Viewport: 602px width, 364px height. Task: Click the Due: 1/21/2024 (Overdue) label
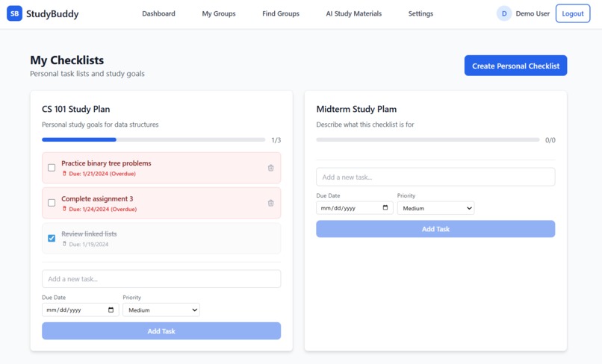(102, 174)
